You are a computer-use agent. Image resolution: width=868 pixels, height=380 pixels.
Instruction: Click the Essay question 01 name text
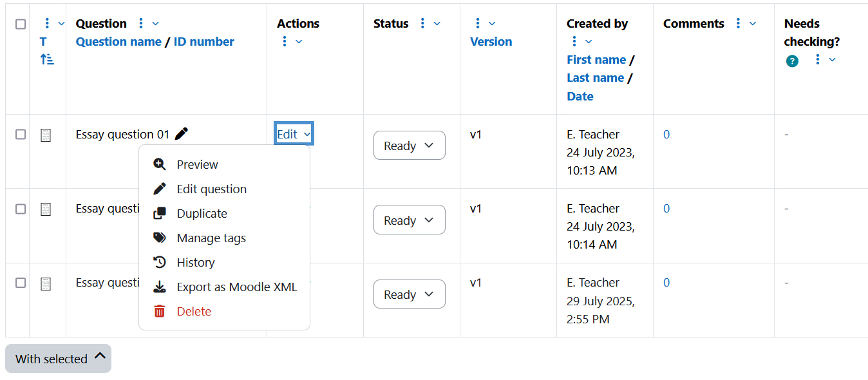[122, 134]
